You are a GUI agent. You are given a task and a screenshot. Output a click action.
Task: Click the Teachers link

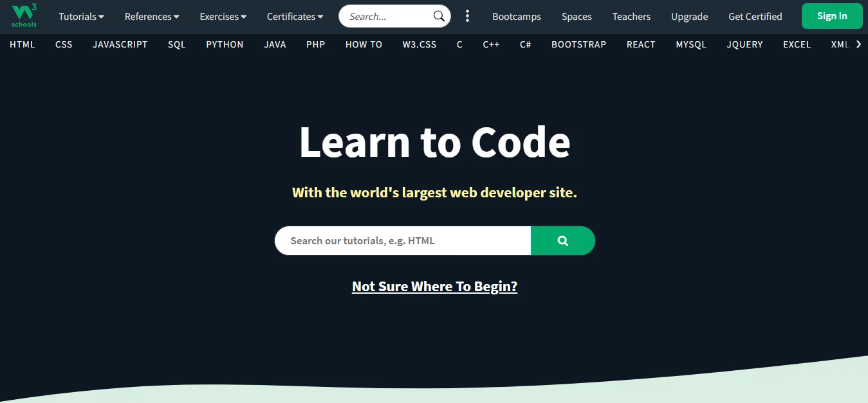click(x=631, y=16)
